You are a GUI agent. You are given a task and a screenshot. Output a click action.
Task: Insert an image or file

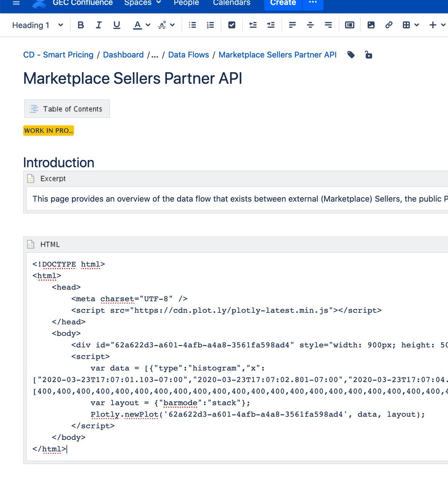point(371,25)
